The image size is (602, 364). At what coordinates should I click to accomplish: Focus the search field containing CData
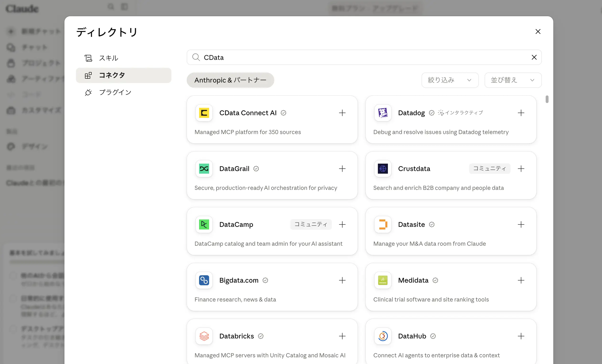(364, 57)
